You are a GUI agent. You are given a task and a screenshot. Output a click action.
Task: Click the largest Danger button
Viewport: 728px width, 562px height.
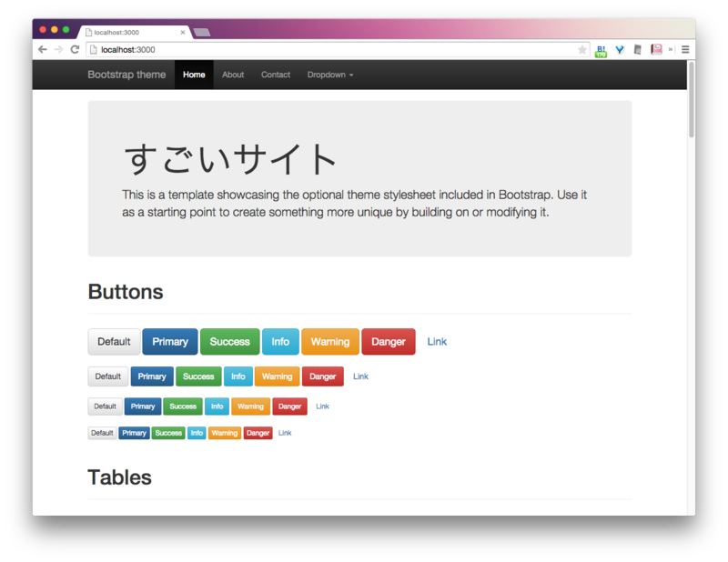389,342
